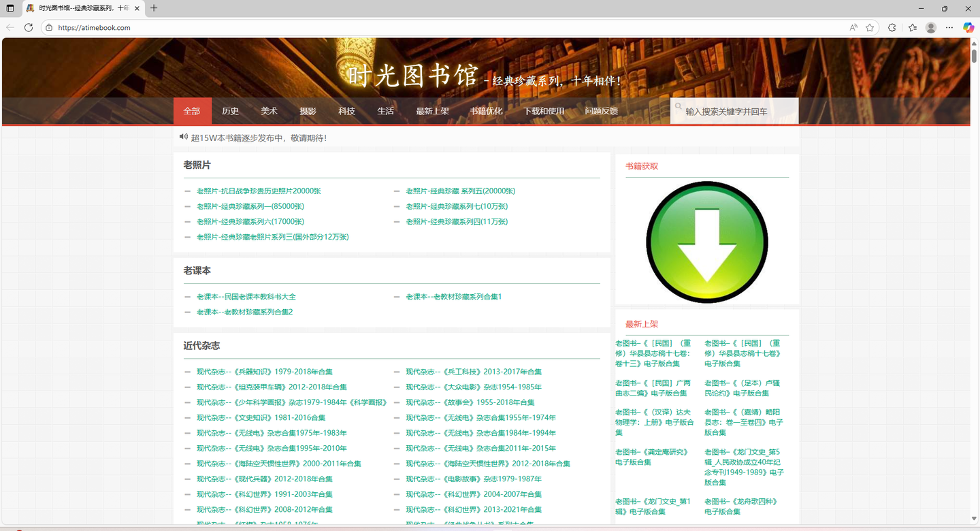Launch the Copilot icon in the toolbar
This screenshot has width=980, height=531.
coord(968,27)
